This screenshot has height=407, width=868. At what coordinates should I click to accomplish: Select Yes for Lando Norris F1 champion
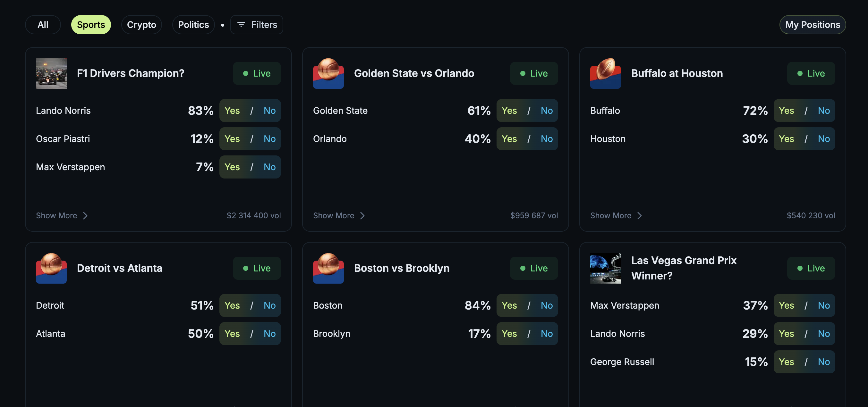(232, 111)
